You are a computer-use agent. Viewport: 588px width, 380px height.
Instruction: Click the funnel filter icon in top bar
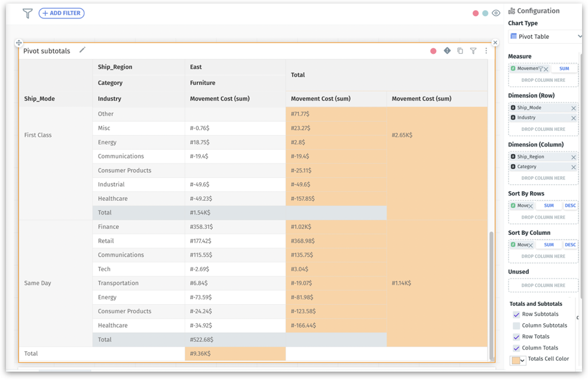27,13
